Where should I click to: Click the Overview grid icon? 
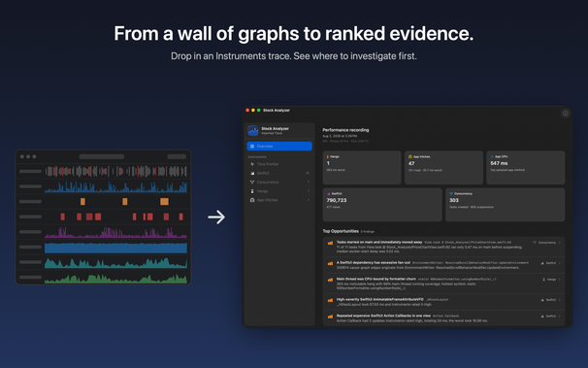coord(252,146)
